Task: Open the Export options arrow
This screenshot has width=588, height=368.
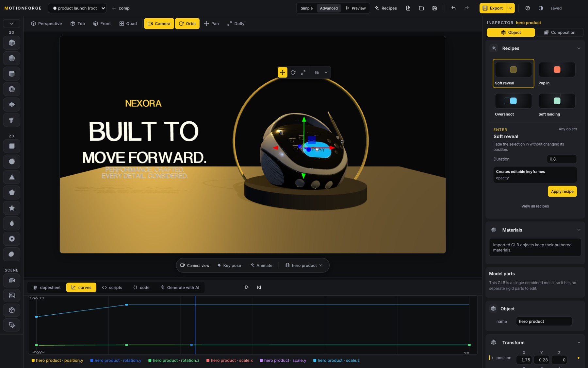Action: (510, 8)
